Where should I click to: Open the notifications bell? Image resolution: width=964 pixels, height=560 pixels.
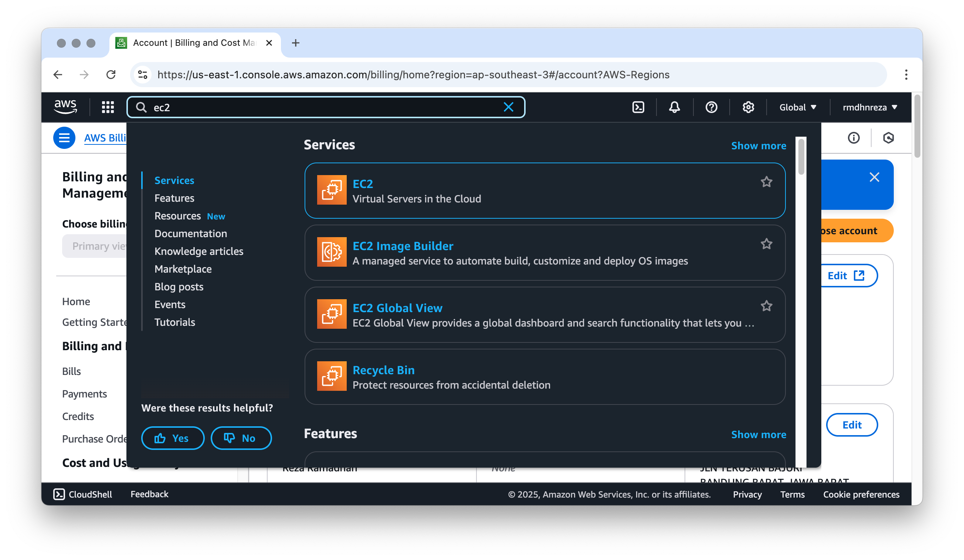coord(675,107)
